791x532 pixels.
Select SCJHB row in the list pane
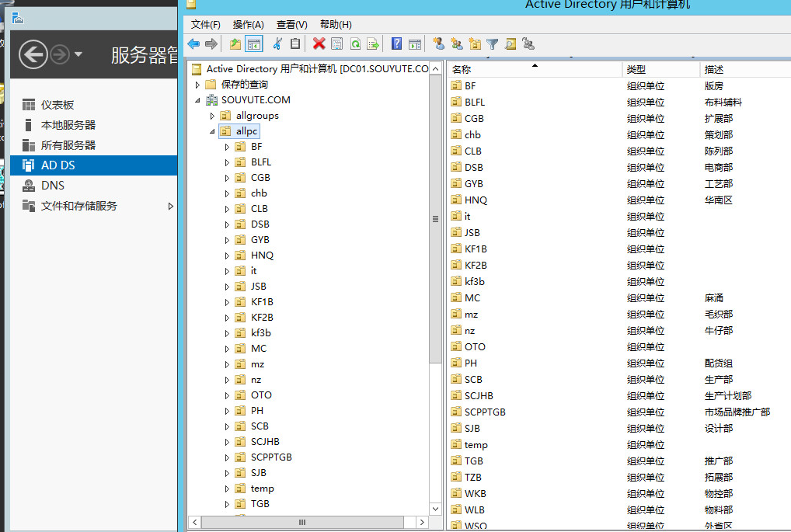point(620,395)
